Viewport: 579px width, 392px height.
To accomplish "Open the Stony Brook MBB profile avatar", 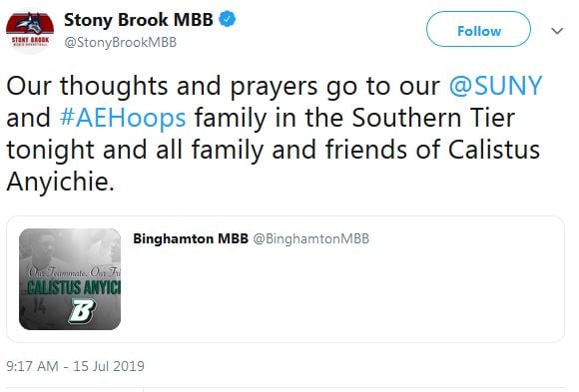I will tap(30, 31).
